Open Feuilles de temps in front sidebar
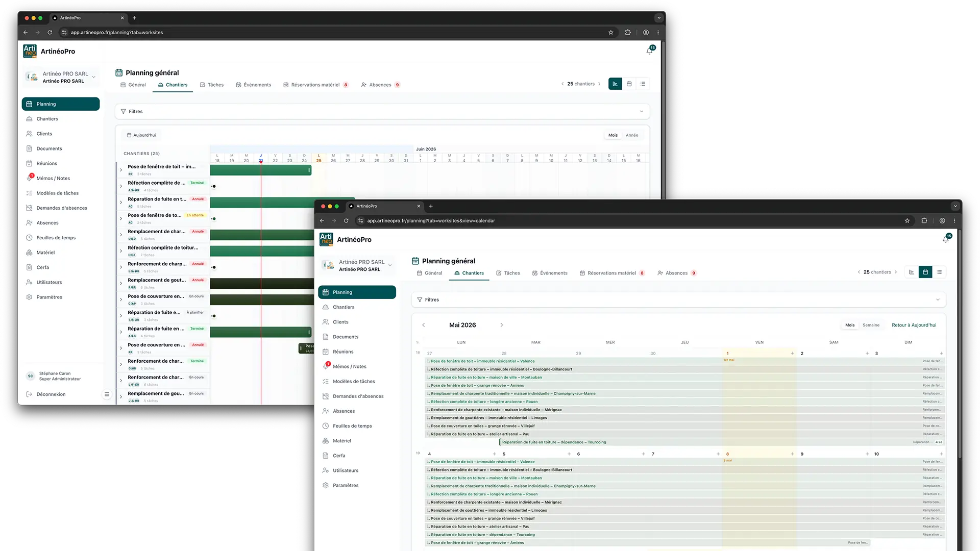980x551 pixels. (x=357, y=426)
